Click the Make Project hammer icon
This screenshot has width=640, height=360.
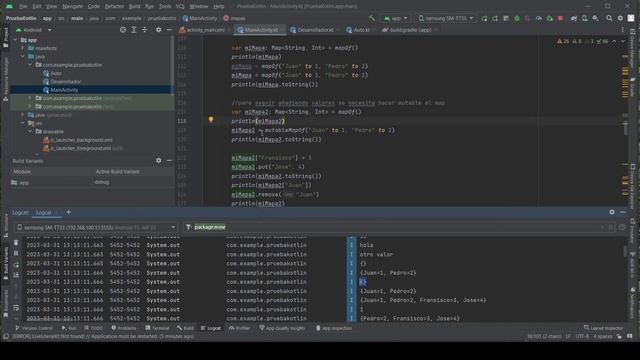coord(371,18)
